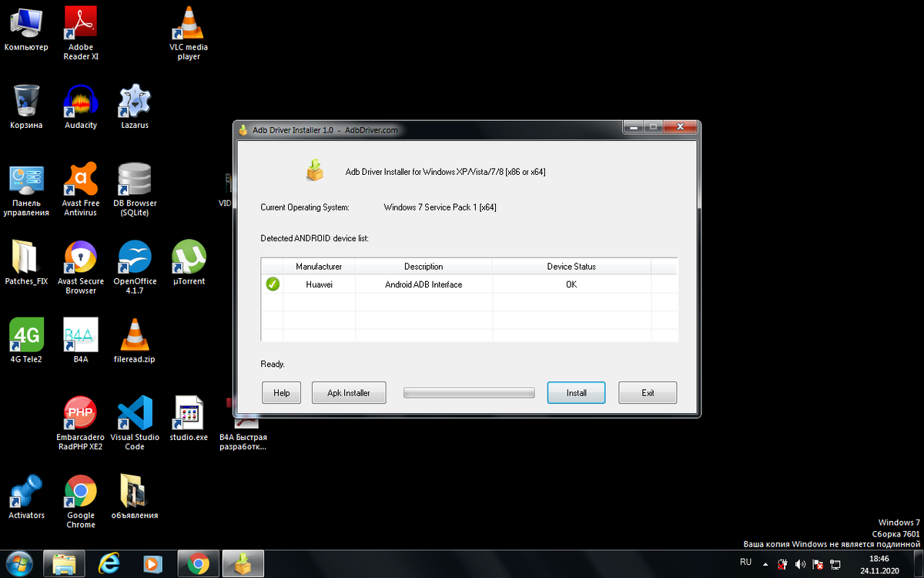Open Windows Media Player from taskbar

click(x=153, y=564)
